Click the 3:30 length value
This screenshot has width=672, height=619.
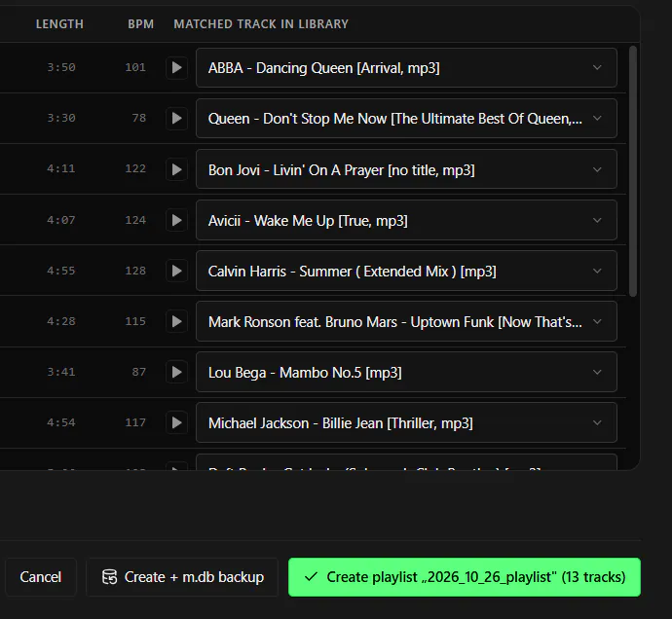pos(61,118)
